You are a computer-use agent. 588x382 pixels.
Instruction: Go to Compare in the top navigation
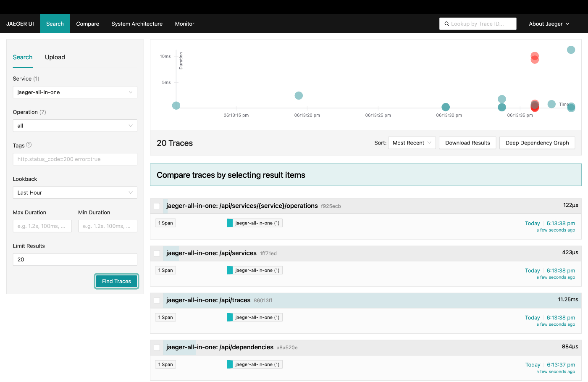[x=88, y=24]
